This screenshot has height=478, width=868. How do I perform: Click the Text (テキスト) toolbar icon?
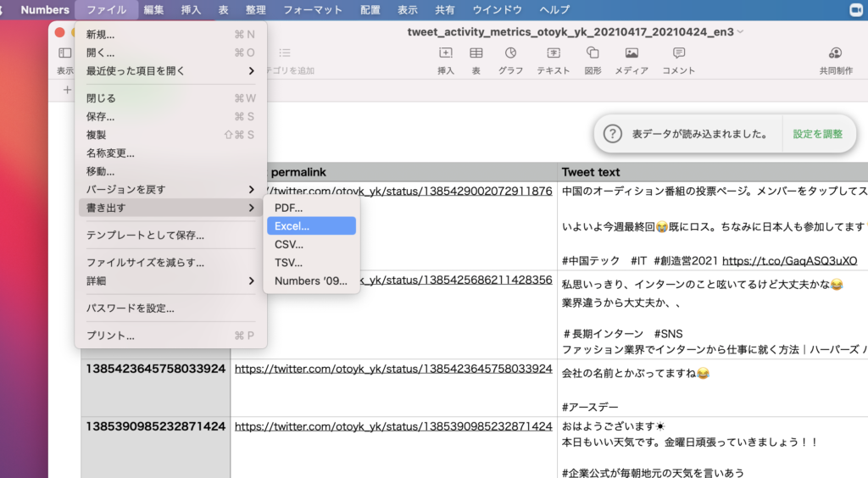553,53
